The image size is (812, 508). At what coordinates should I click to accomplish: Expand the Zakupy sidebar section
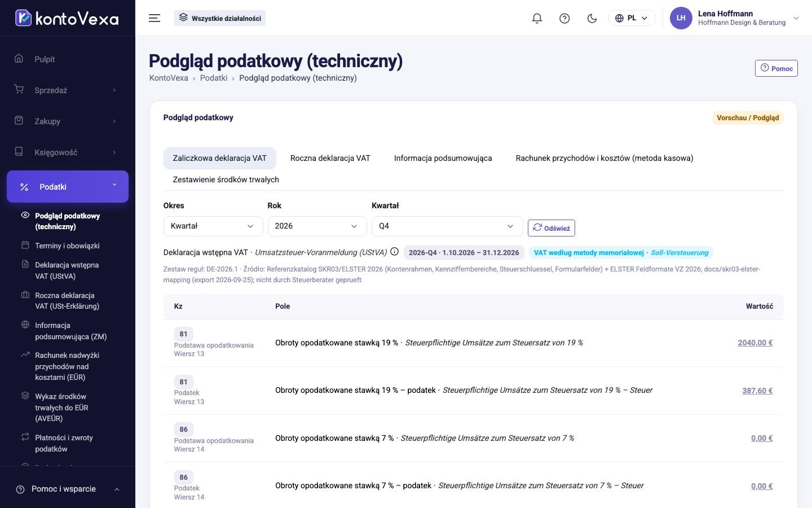point(68,121)
